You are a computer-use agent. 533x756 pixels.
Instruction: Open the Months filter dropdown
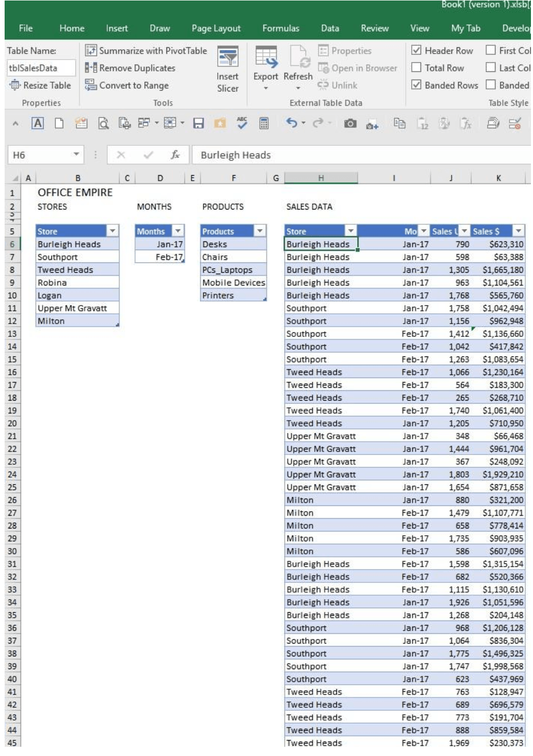(178, 231)
